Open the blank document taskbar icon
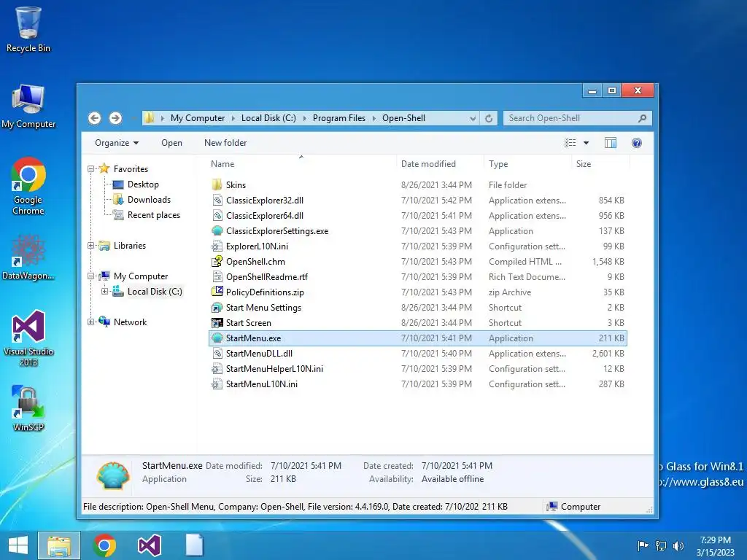This screenshot has height=560, width=747. point(194,545)
